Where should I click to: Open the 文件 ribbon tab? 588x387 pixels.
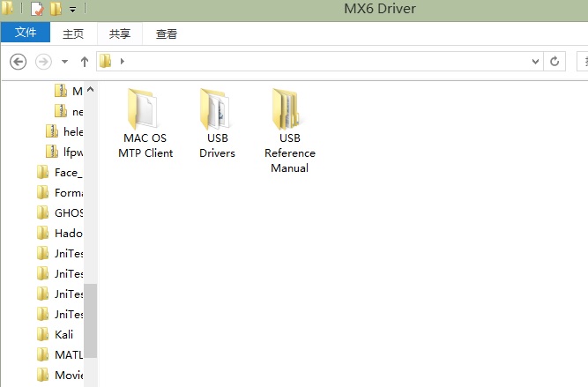click(x=26, y=33)
